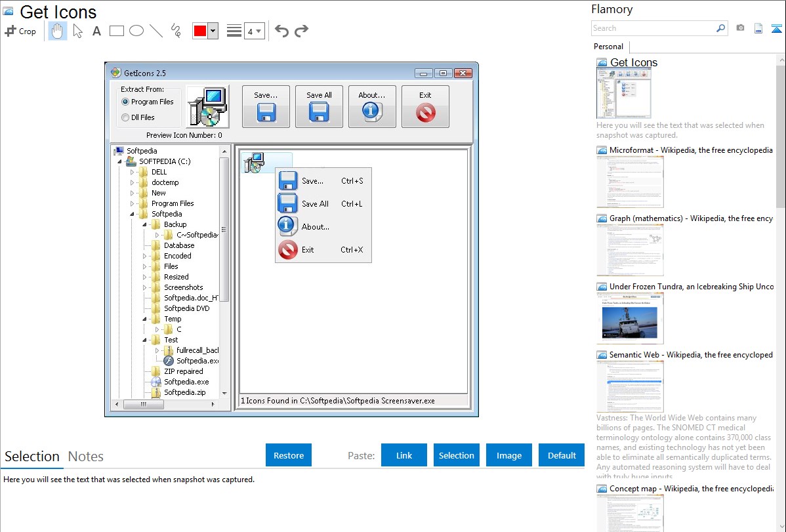Expand the Program Files folder in tree
The height and width of the screenshot is (532, 786).
click(133, 203)
